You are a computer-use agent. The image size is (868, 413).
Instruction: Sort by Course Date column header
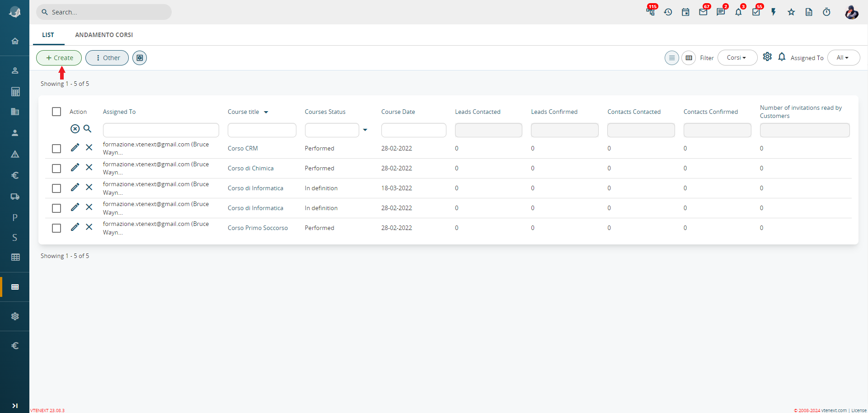click(398, 112)
